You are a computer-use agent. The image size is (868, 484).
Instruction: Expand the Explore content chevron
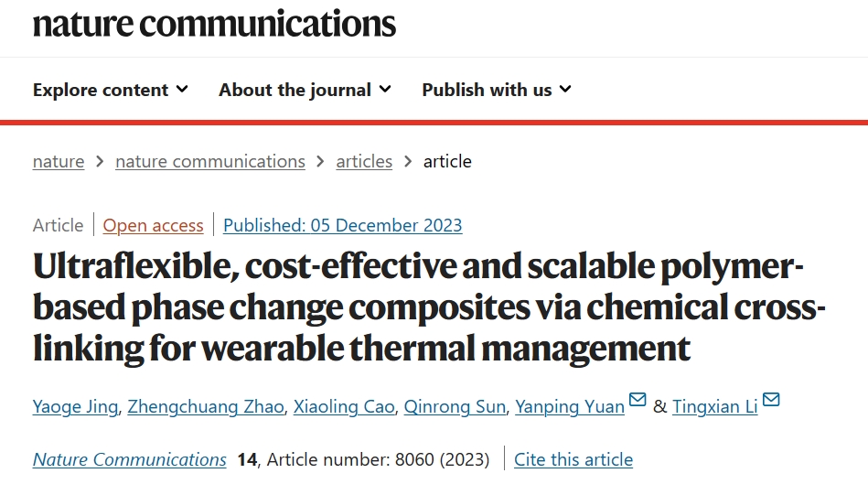click(182, 89)
